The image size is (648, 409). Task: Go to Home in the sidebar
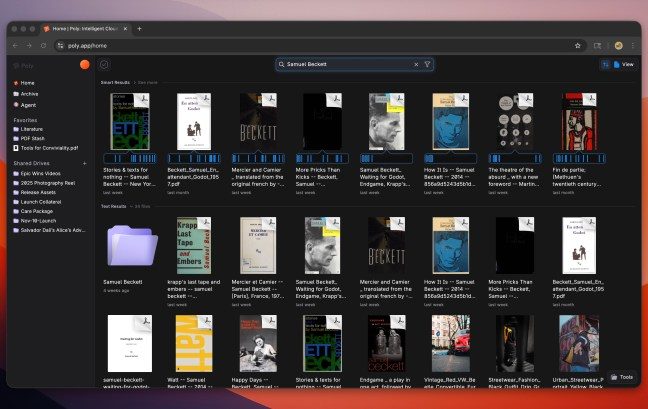[27, 83]
